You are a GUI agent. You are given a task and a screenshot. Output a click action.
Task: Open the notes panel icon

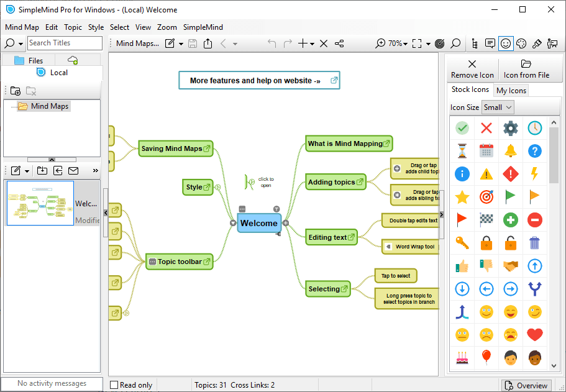pos(490,43)
